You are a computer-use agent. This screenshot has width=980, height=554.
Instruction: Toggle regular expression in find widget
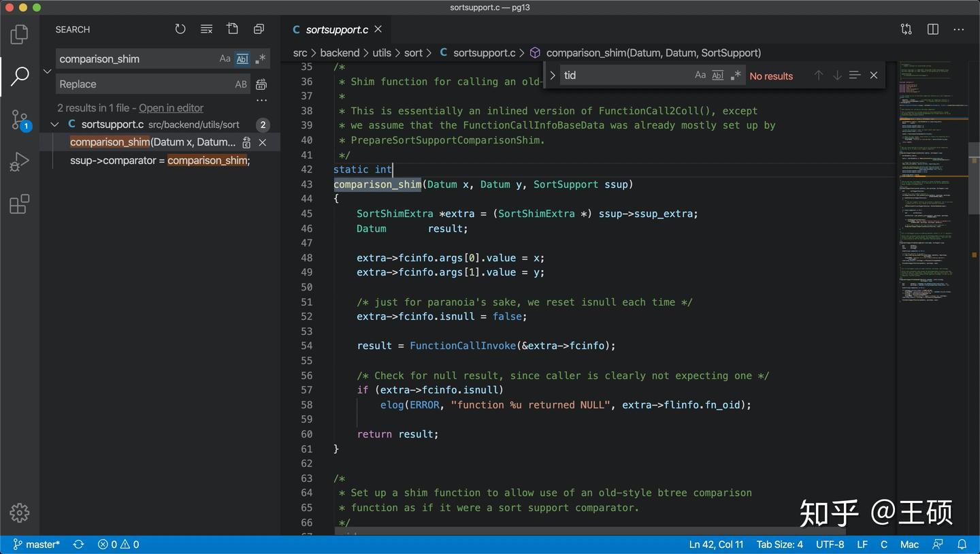(x=736, y=76)
